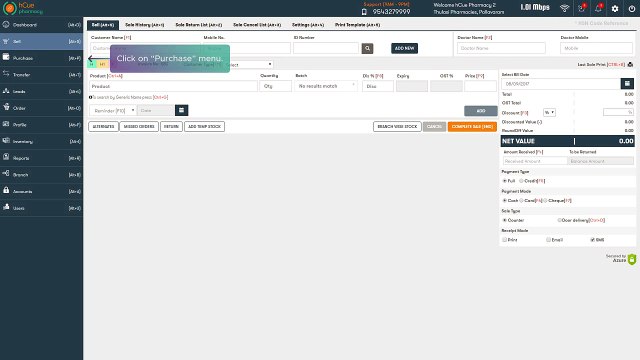Image resolution: width=640 pixels, height=360 pixels.
Task: Switch to the Settings tab
Action: (x=308, y=25)
